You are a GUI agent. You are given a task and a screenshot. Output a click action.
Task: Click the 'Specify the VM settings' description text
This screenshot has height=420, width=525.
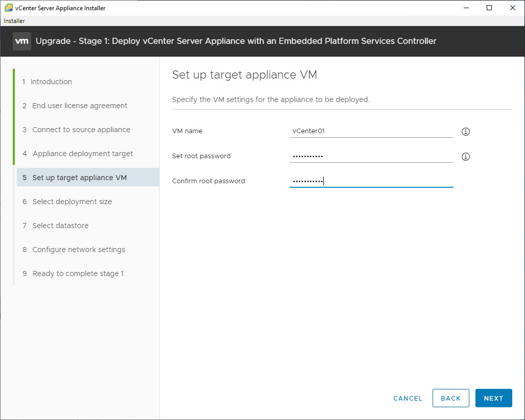[x=271, y=100]
